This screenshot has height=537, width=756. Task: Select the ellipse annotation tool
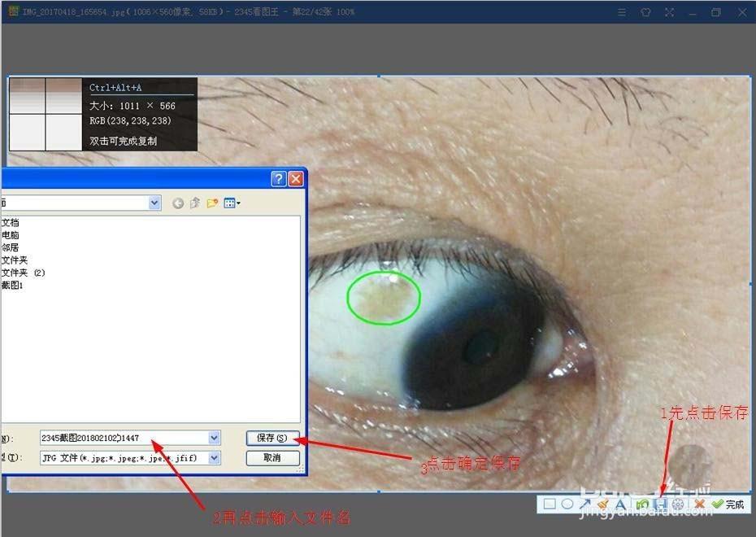[567, 504]
